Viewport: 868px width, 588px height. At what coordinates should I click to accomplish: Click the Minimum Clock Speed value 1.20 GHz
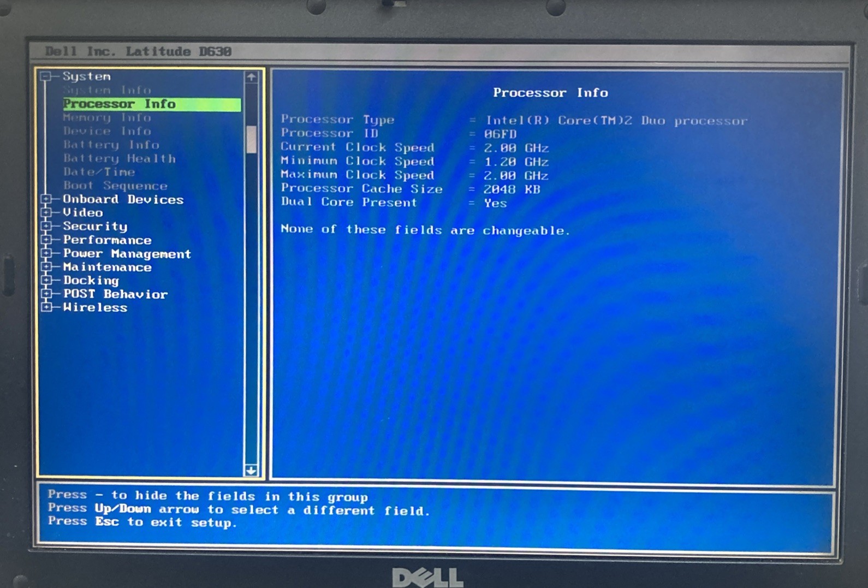pos(516,162)
